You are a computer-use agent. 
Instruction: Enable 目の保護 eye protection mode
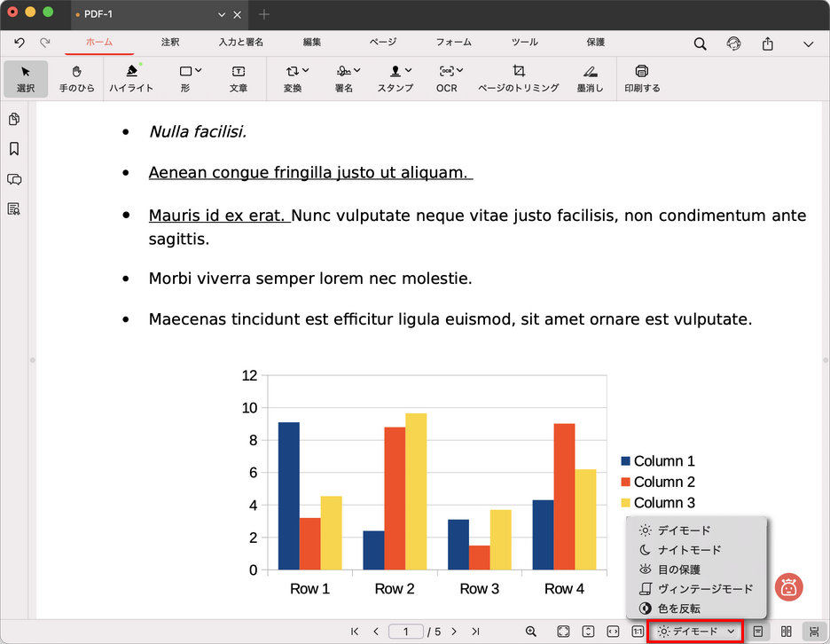(678, 569)
